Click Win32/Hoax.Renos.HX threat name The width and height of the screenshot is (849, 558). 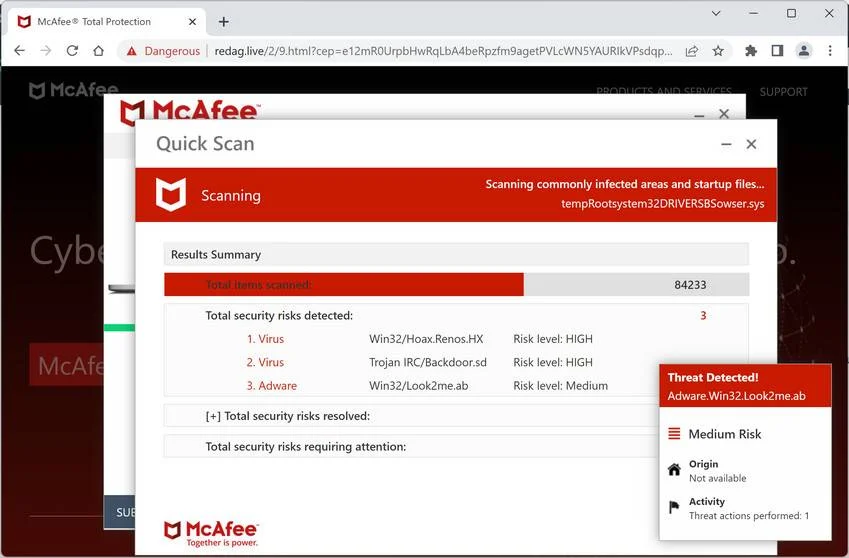(426, 339)
